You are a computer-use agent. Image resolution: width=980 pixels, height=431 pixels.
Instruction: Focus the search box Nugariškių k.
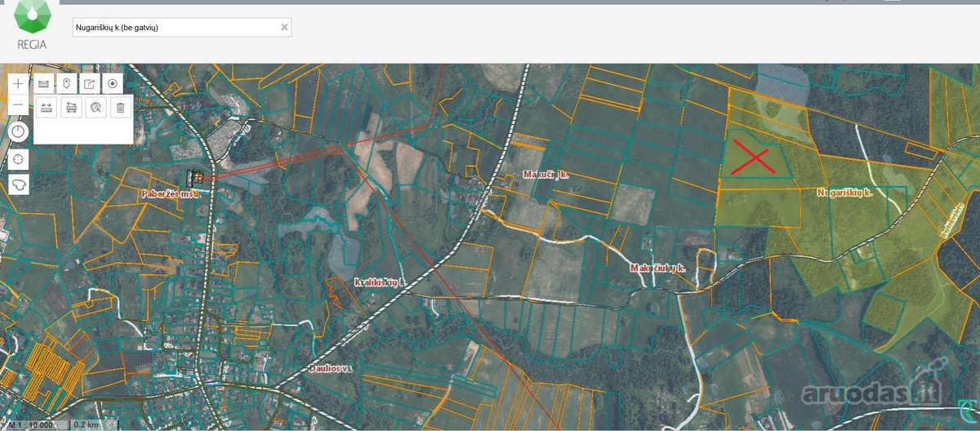click(181, 27)
